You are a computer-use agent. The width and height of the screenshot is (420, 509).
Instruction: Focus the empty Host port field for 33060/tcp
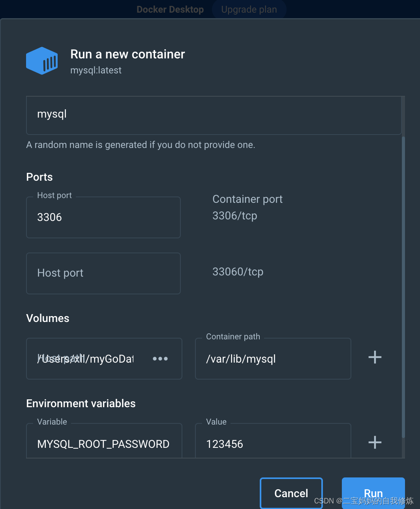pos(103,273)
